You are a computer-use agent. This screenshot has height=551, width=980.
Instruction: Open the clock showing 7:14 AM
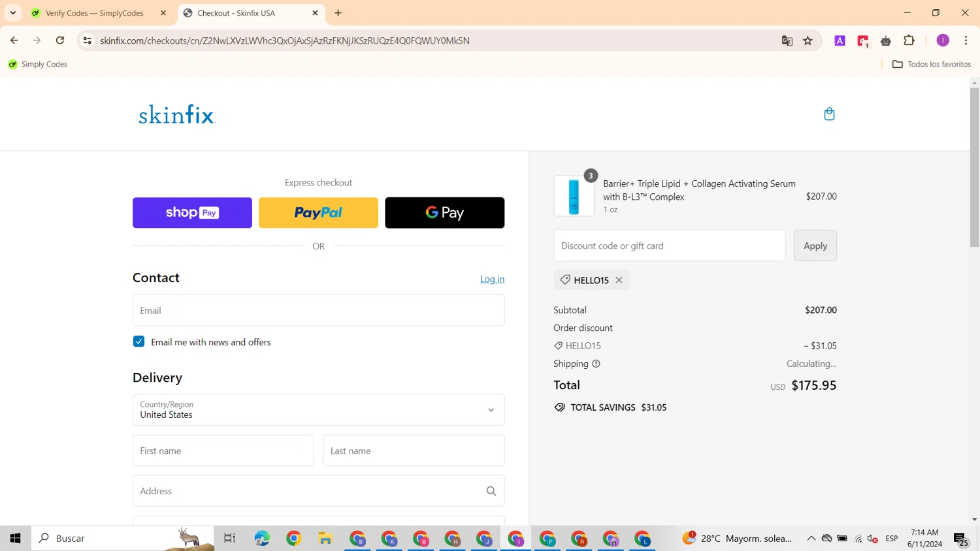click(924, 539)
